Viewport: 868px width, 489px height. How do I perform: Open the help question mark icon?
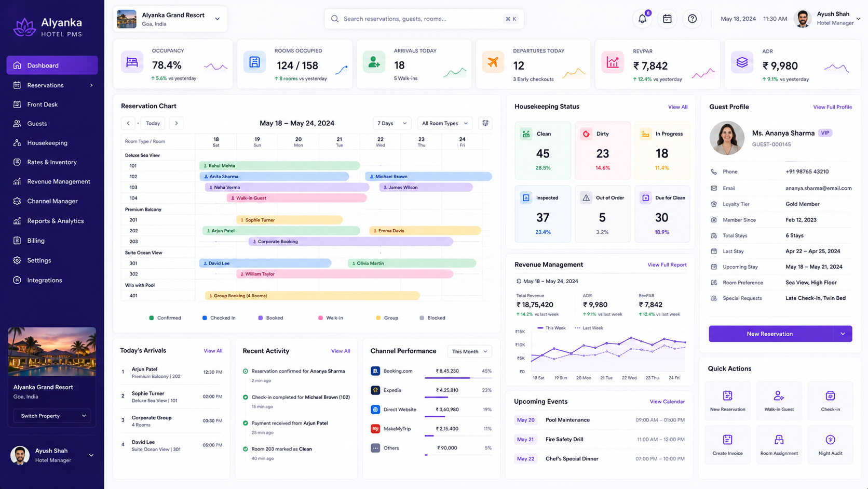[692, 19]
